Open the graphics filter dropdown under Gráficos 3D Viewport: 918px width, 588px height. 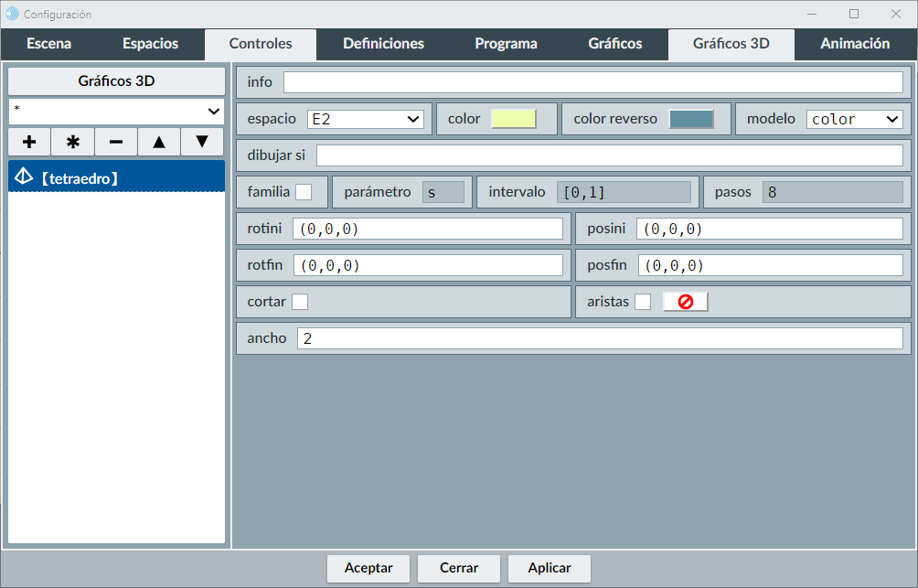pos(116,112)
